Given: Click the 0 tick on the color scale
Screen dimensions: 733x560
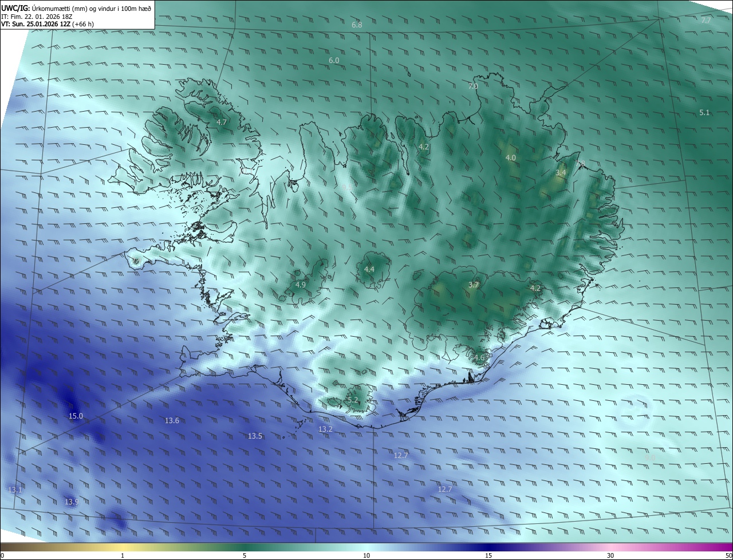Looking at the screenshot, I should 2,555.
